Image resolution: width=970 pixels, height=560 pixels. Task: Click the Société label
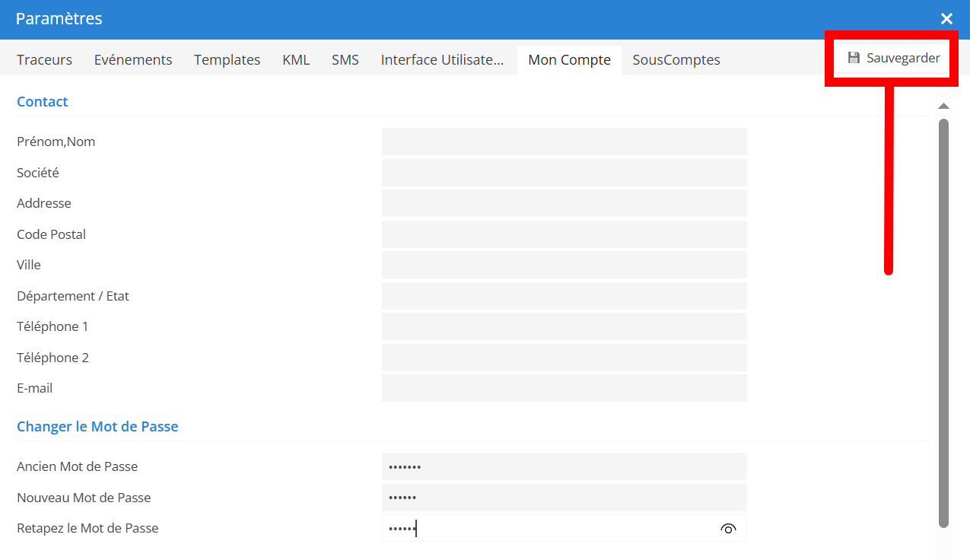pos(38,173)
